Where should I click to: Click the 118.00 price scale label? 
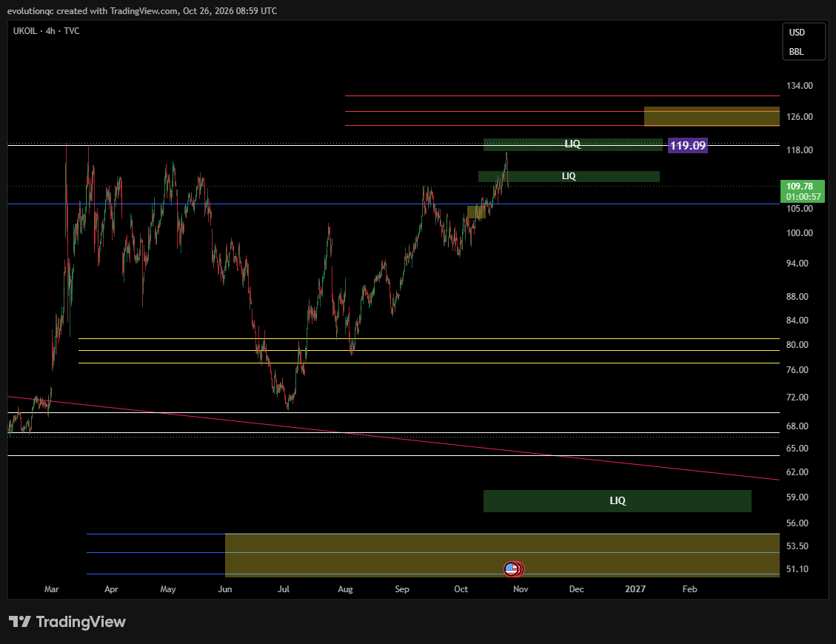(799, 150)
